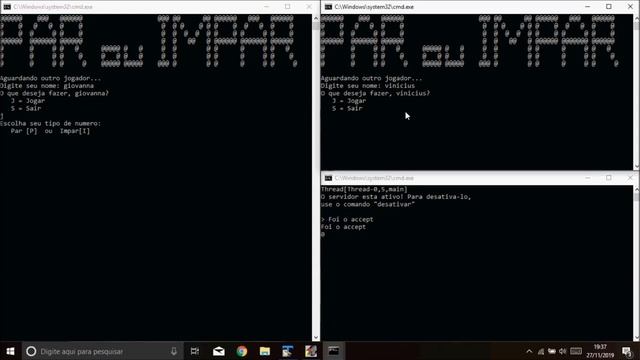The height and width of the screenshot is (360, 640).
Task: Click 'S = Sair' option in vinicius window
Action: (x=347, y=108)
